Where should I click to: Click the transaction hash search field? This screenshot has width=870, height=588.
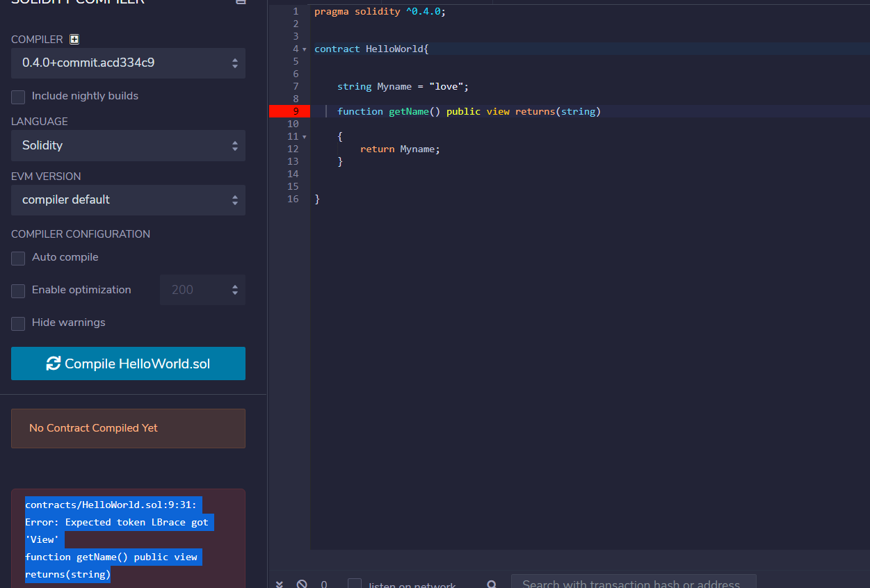click(x=634, y=584)
